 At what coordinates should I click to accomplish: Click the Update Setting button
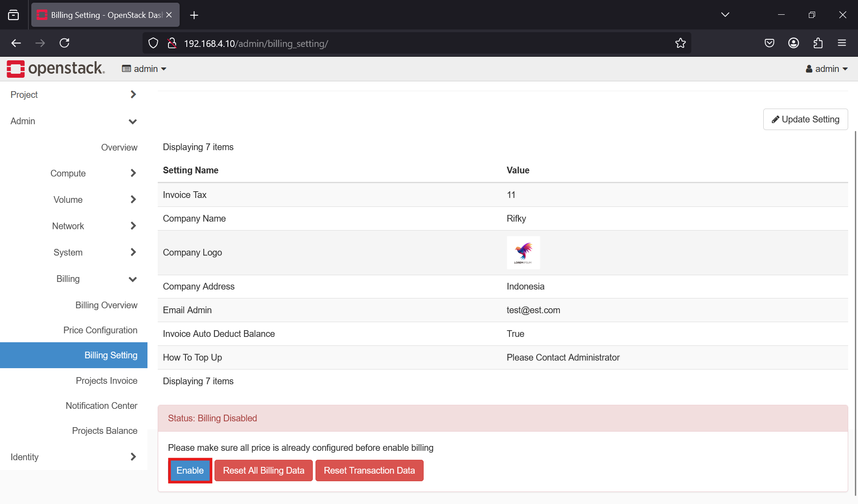[805, 119]
